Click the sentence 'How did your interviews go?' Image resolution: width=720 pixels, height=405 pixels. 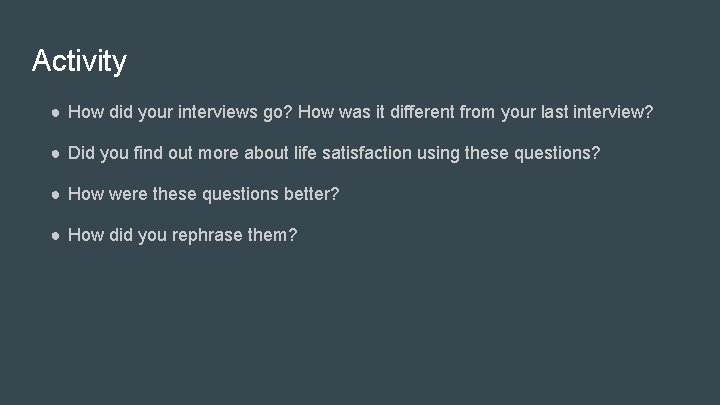pos(179,114)
